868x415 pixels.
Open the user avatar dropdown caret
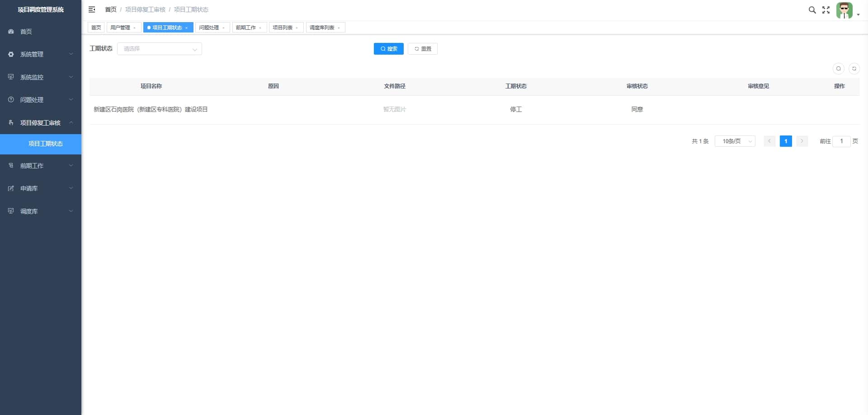pos(858,15)
